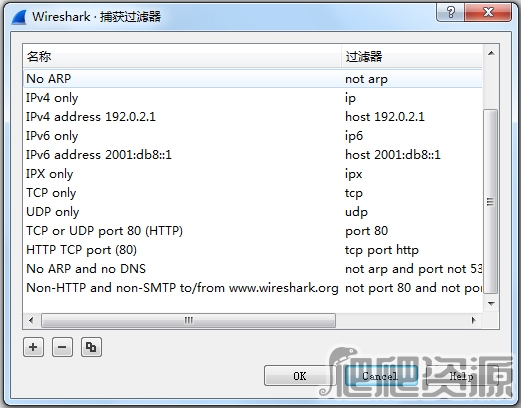Click the "ipx" filter expression cell
Screen dimensions: 521x408
(353, 174)
